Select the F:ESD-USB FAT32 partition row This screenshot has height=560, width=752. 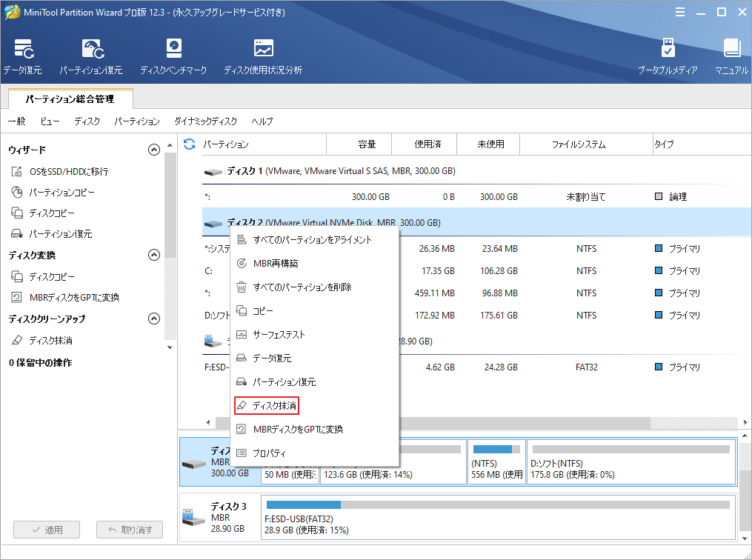[476, 367]
